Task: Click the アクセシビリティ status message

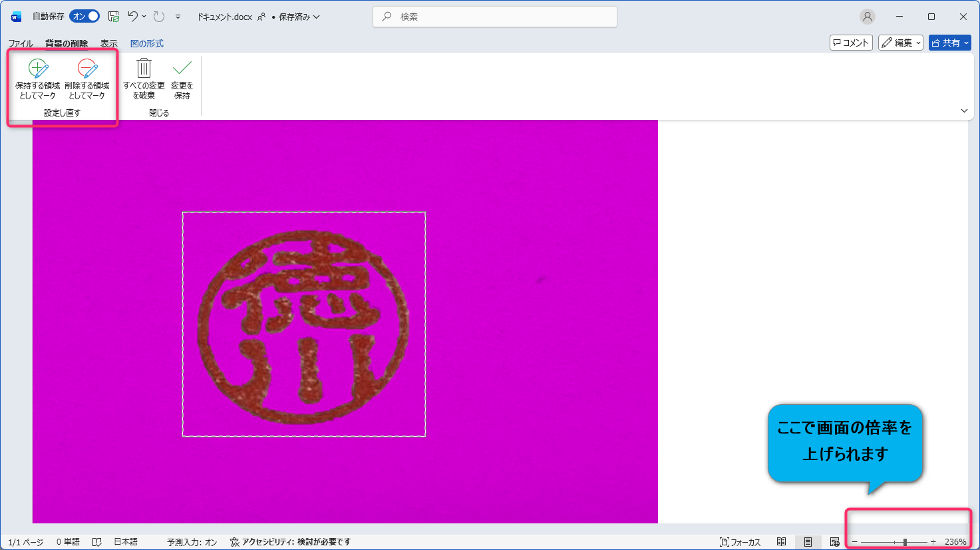Action: [290, 542]
